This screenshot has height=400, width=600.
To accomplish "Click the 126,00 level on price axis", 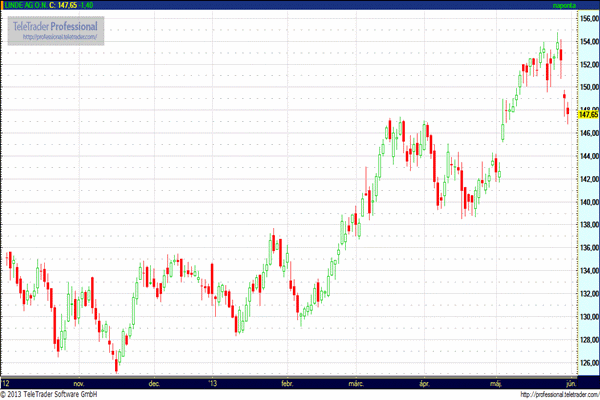I will point(587,362).
